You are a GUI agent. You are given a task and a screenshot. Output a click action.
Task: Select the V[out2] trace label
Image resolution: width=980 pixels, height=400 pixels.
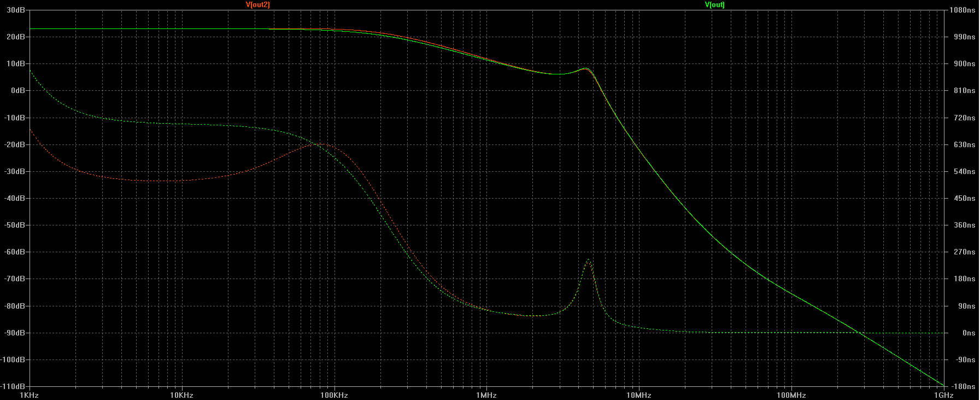[257, 5]
